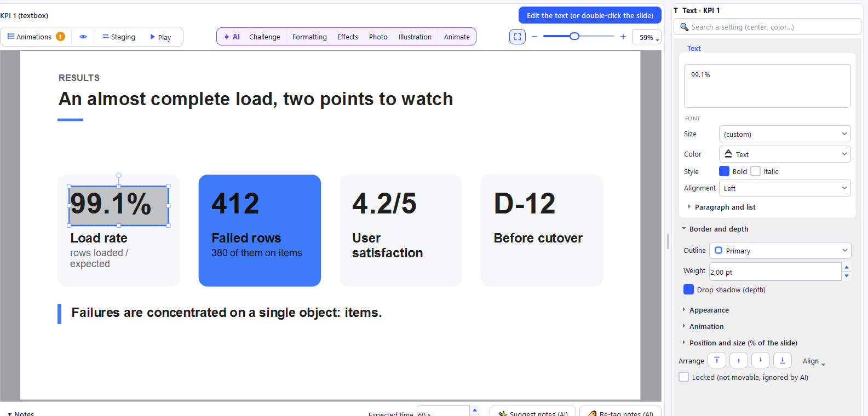Open the Illustration tab
Image resolution: width=868 pixels, height=416 pixels.
coord(415,37)
